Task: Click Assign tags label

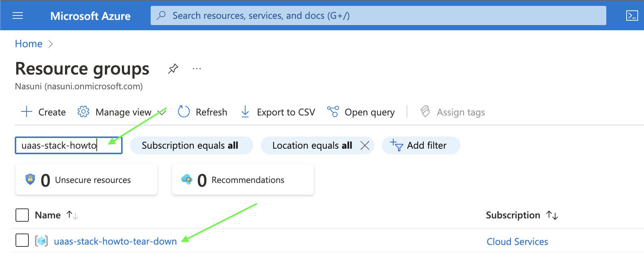Action: 461,112
